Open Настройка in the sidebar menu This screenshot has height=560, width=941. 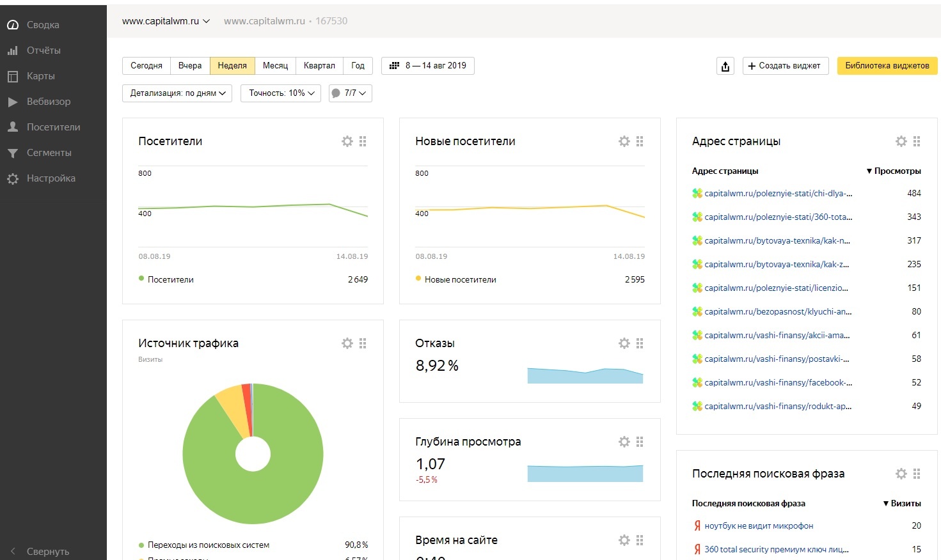point(51,178)
